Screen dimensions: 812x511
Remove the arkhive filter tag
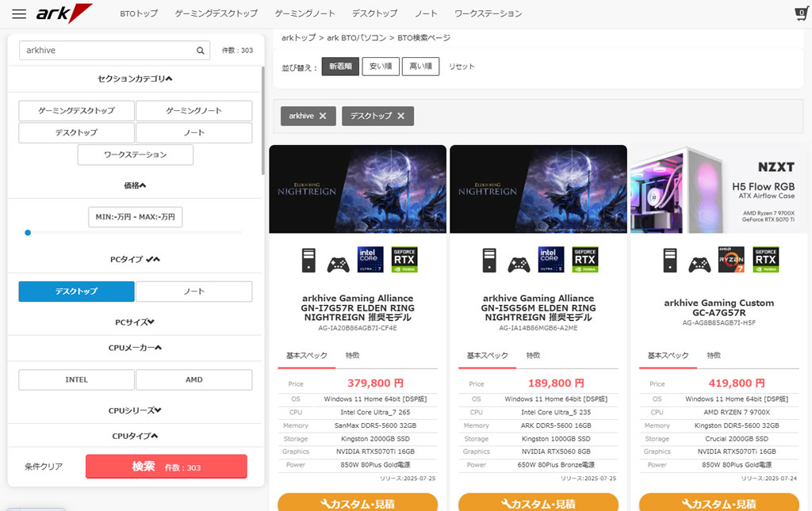[x=323, y=116]
